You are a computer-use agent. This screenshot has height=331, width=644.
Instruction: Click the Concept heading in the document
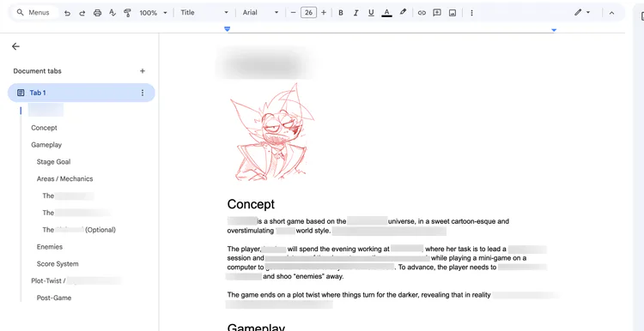click(x=251, y=204)
